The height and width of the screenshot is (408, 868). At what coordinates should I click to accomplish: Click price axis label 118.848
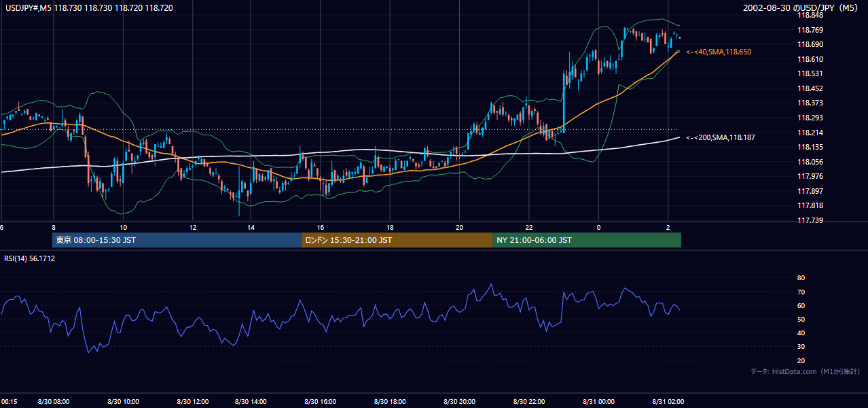[x=810, y=15]
